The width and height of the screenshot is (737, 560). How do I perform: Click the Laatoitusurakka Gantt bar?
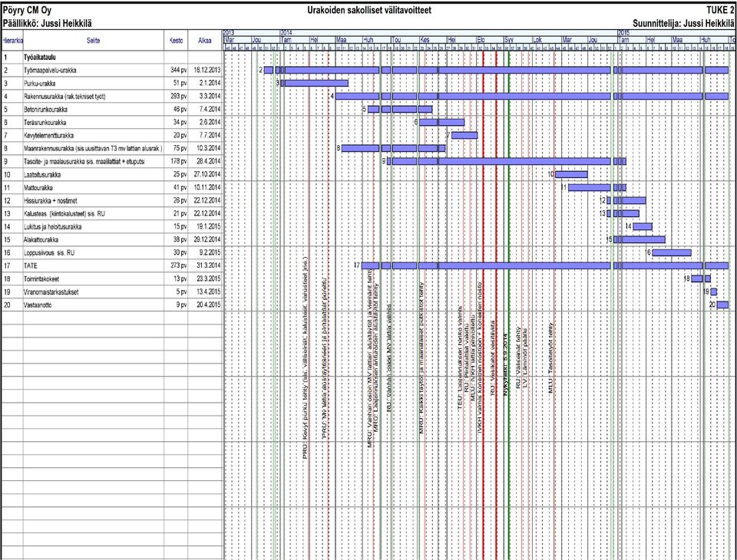click(x=571, y=175)
